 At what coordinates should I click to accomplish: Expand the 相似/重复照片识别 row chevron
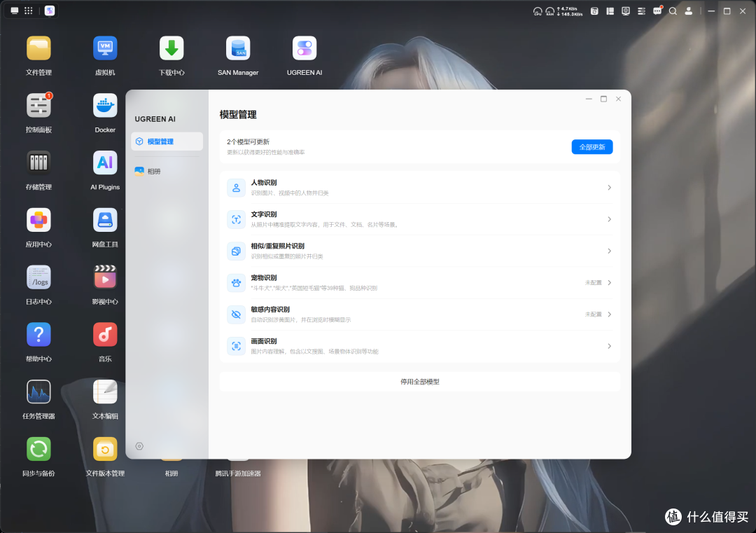(610, 251)
